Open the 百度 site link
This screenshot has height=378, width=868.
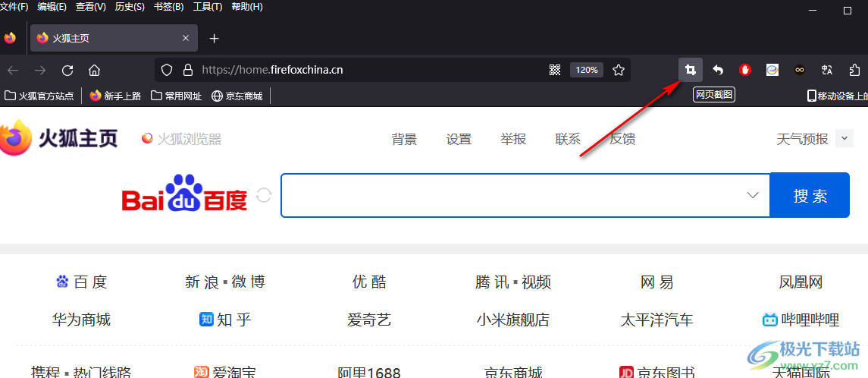(82, 282)
